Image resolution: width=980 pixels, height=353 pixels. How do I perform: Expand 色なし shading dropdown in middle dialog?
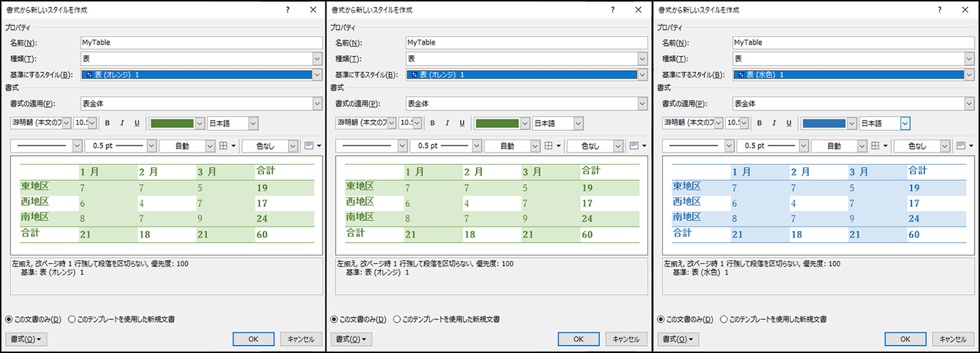tap(617, 146)
